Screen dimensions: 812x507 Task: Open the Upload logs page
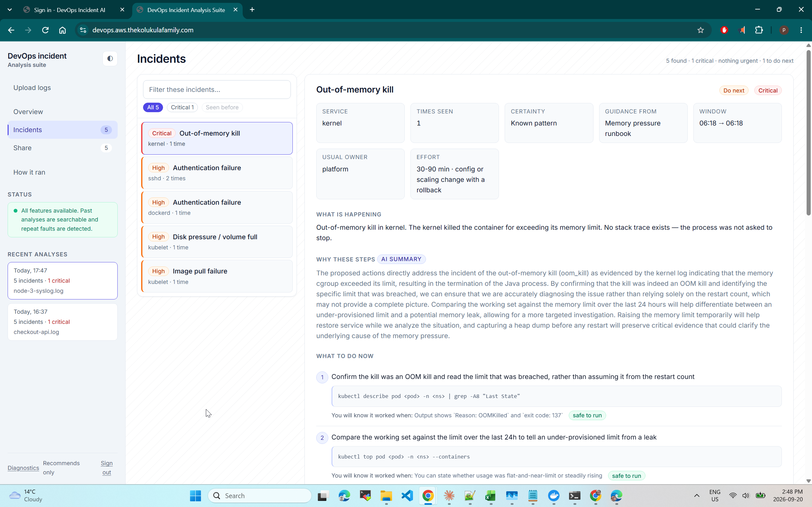(32, 87)
